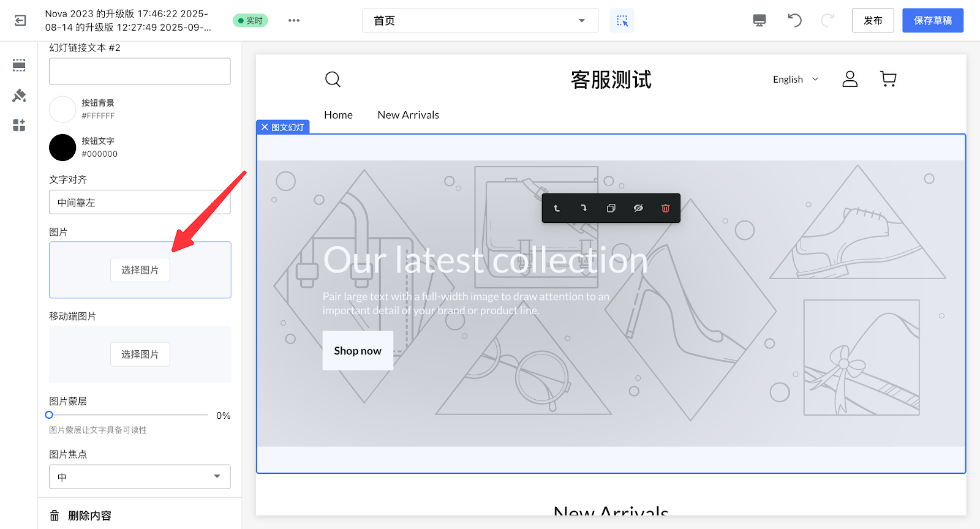The height and width of the screenshot is (529, 980).
Task: Click the three-dot more options icon
Action: [x=294, y=21]
